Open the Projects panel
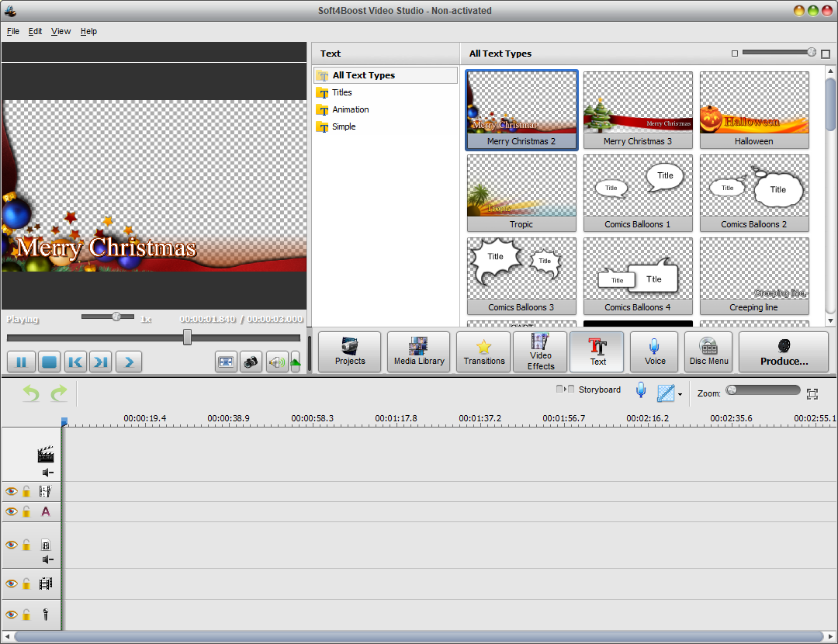The image size is (838, 644). pos(349,351)
